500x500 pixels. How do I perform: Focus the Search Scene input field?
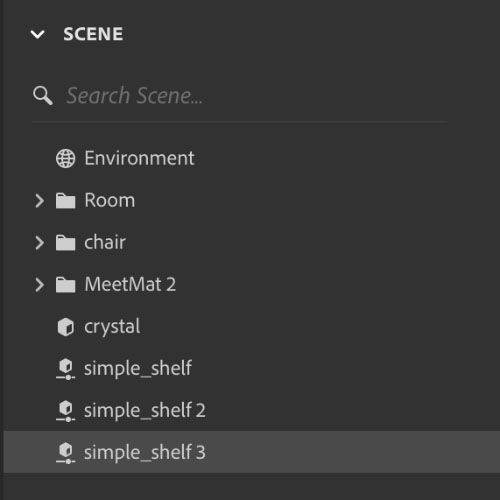tap(240, 96)
